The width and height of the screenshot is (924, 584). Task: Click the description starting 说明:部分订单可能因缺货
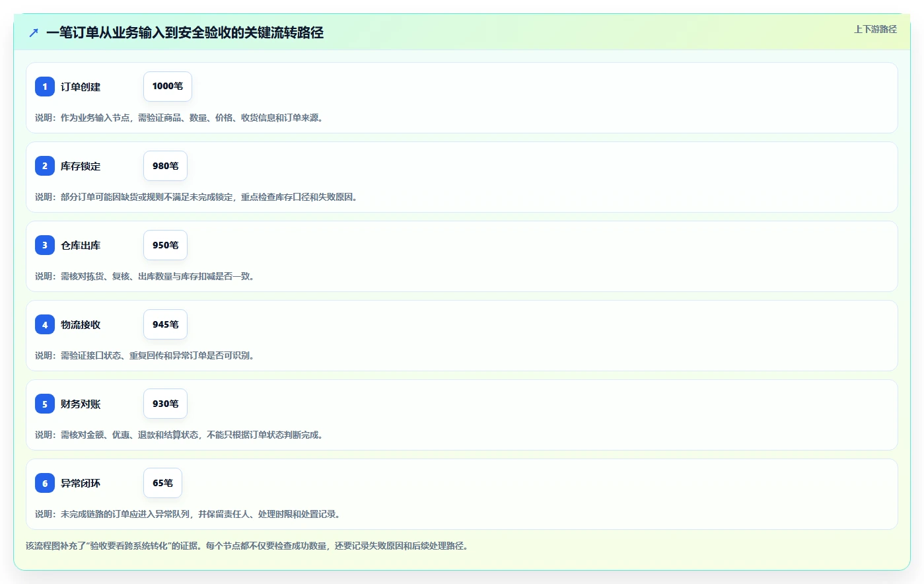click(197, 197)
